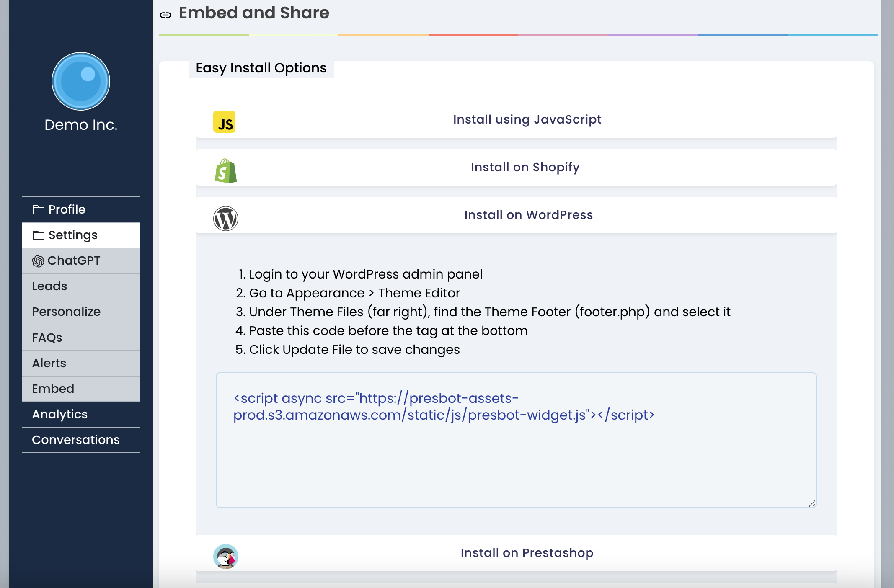Open the Conversations page

(x=76, y=440)
